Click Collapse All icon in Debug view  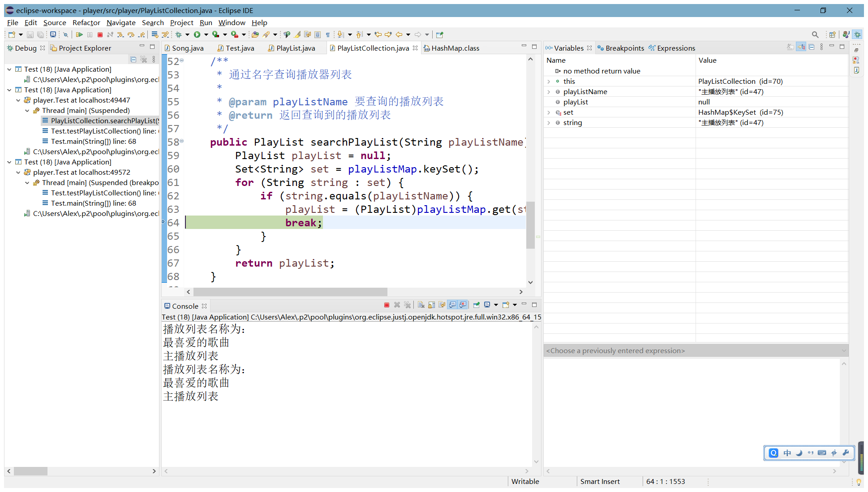coord(133,59)
